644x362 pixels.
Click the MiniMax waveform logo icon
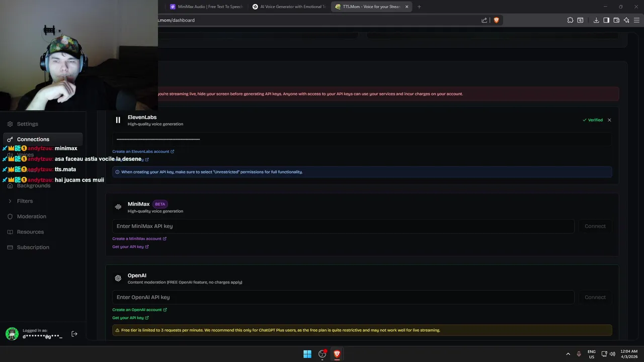pyautogui.click(x=118, y=207)
